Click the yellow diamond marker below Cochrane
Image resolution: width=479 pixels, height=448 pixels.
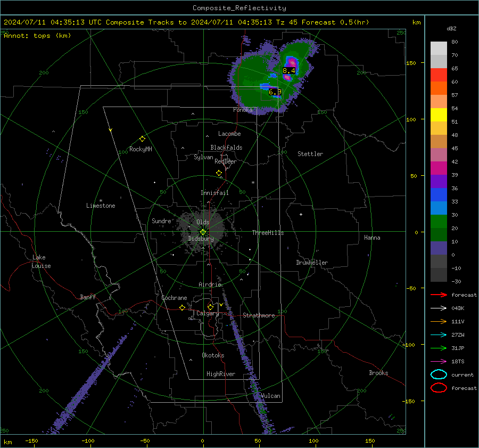coord(183,308)
